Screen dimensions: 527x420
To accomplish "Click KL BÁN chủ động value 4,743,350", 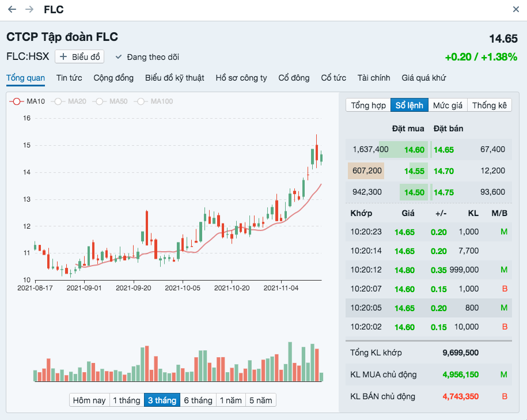I will (460, 396).
